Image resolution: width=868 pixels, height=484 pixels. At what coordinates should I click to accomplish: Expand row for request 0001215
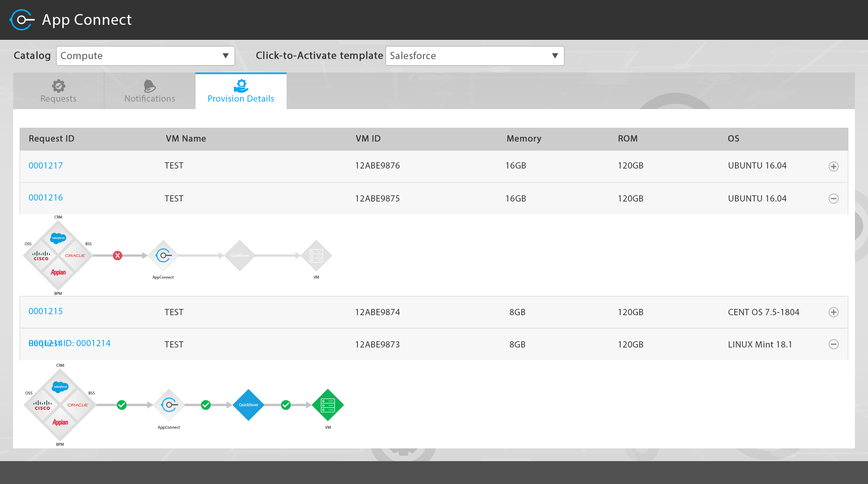(833, 312)
